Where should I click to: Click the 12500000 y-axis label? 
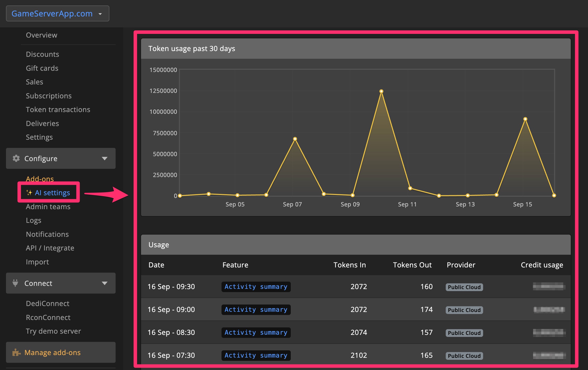(x=163, y=91)
